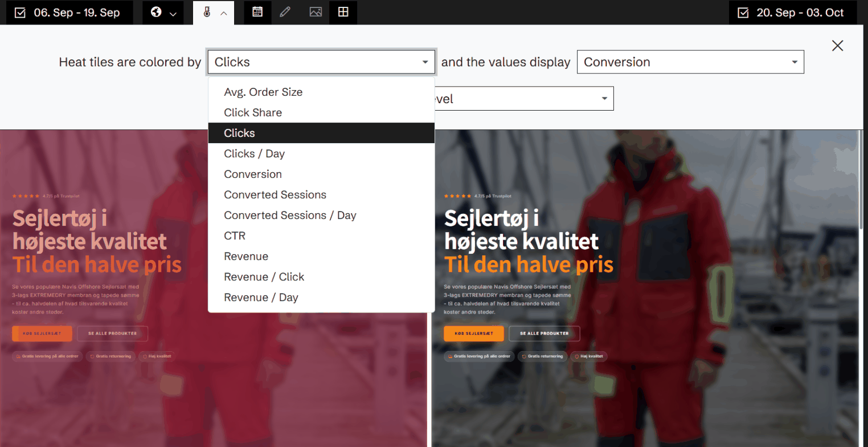The image size is (868, 447).
Task: Open the globe region selector
Action: coord(163,13)
